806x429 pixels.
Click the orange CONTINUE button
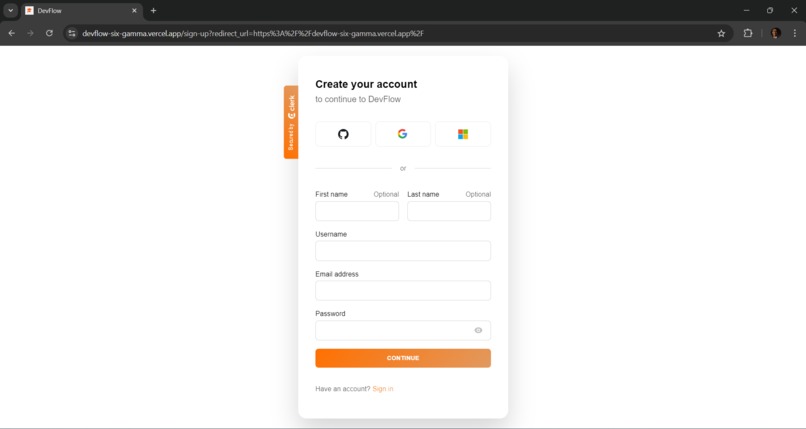(403, 358)
